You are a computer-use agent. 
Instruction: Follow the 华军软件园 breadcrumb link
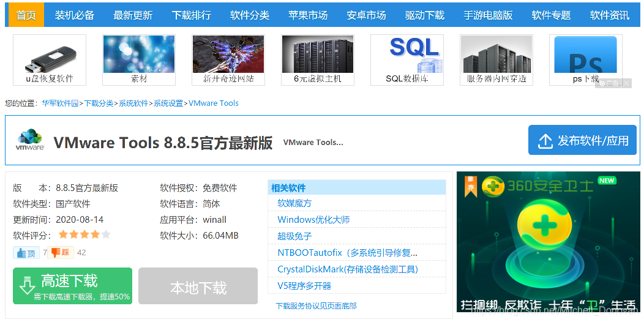60,103
